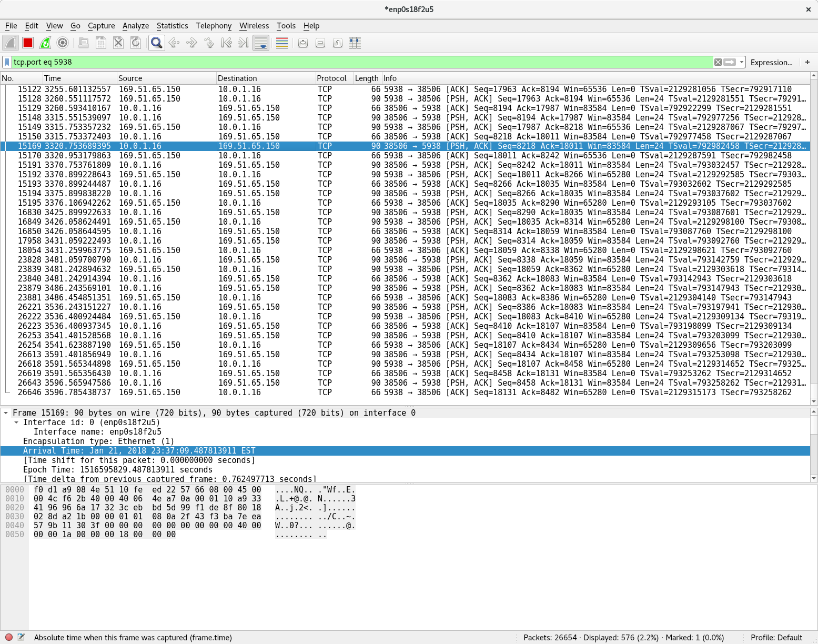This screenshot has width=818, height=644.
Task: Go to the next packet
Action: click(191, 43)
